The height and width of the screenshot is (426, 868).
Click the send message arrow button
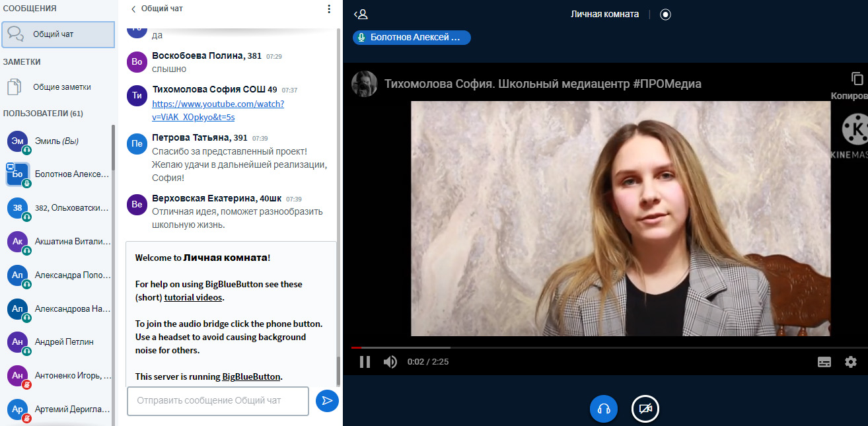click(x=327, y=400)
